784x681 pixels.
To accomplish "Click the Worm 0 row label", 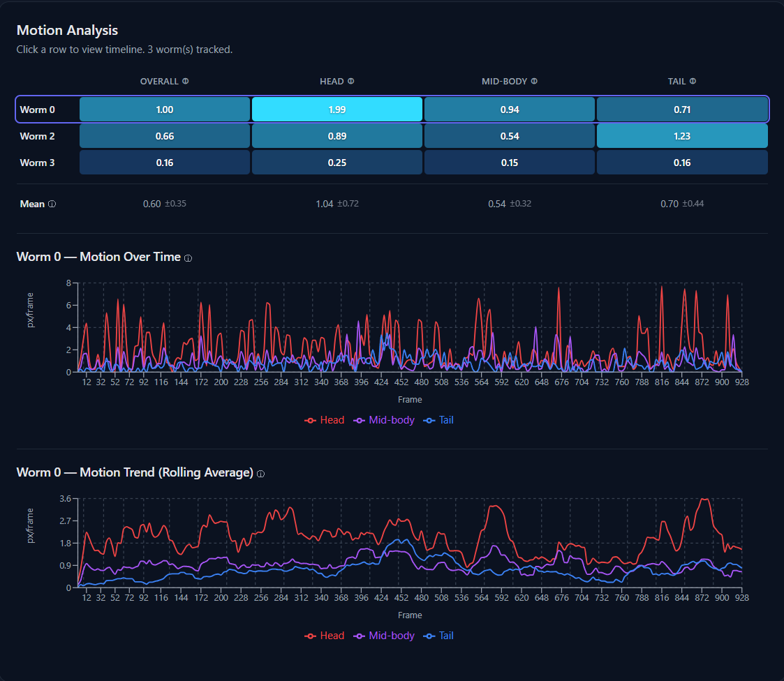I will (38, 109).
